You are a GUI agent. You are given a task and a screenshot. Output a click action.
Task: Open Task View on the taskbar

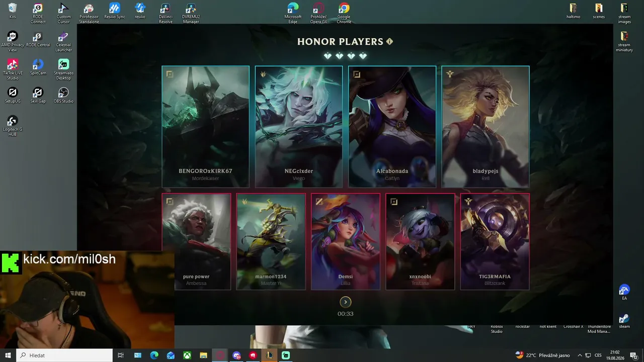click(x=121, y=355)
